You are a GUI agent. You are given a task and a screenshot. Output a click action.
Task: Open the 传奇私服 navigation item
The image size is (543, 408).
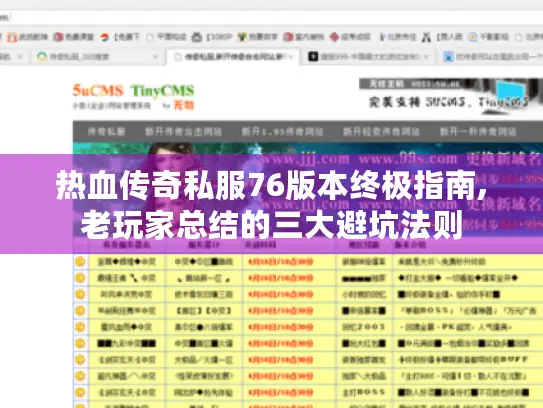[x=107, y=132]
